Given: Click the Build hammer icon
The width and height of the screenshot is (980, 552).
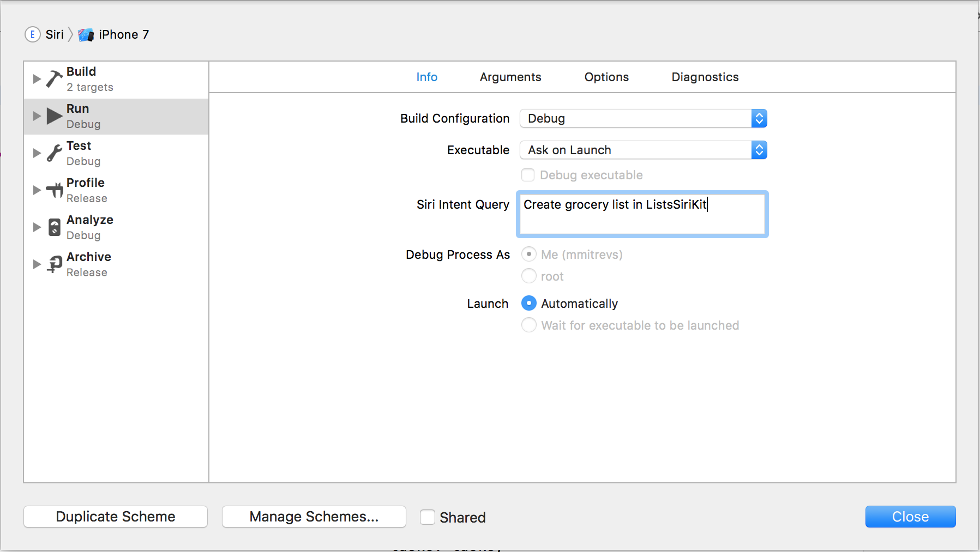Looking at the screenshot, I should 54,79.
